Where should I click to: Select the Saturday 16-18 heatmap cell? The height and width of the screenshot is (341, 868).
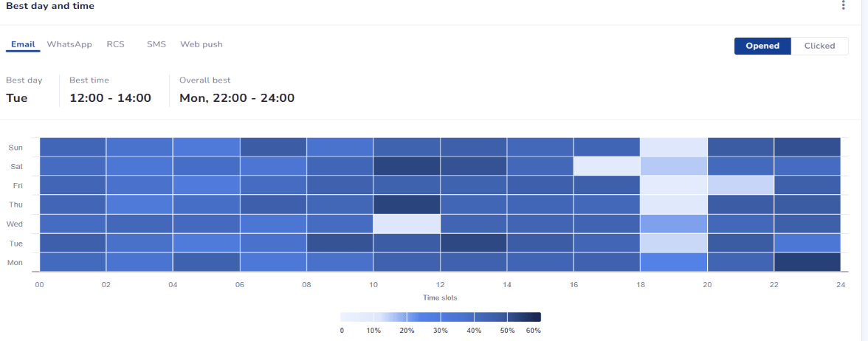tap(607, 166)
